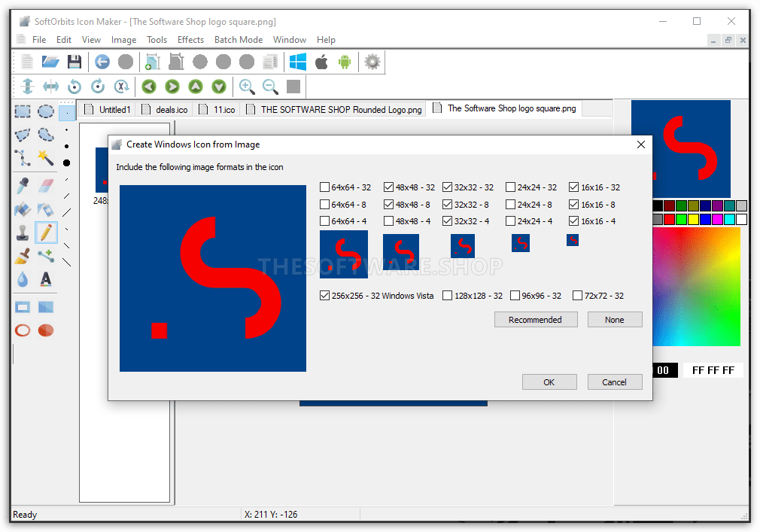Click the New document icon in toolbar

pyautogui.click(x=27, y=62)
